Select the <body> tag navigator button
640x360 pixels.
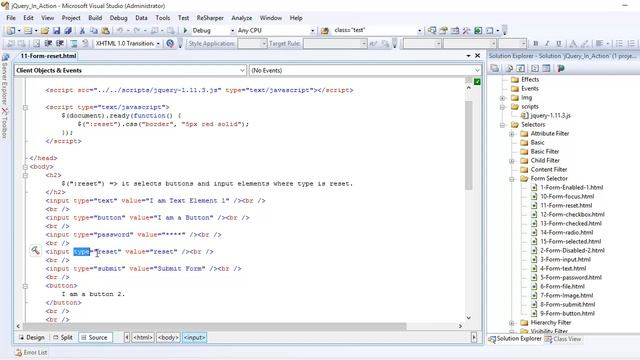(x=168, y=338)
